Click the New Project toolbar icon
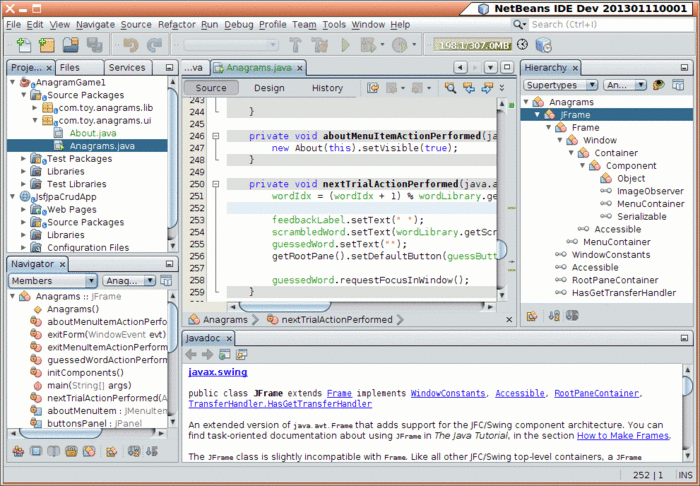The image size is (700, 486). 45,45
